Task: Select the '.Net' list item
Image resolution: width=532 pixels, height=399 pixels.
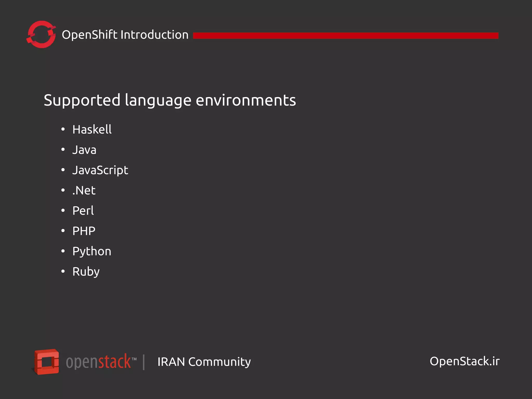Action: coord(84,191)
